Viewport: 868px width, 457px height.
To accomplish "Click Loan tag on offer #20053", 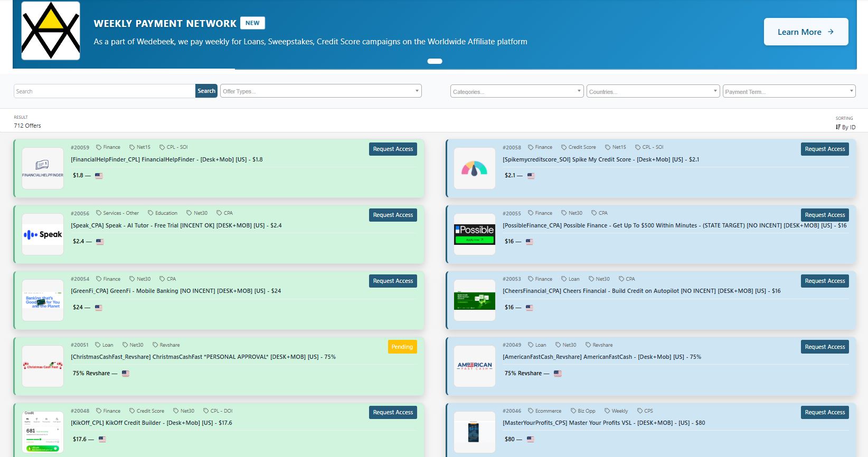I will pos(570,279).
